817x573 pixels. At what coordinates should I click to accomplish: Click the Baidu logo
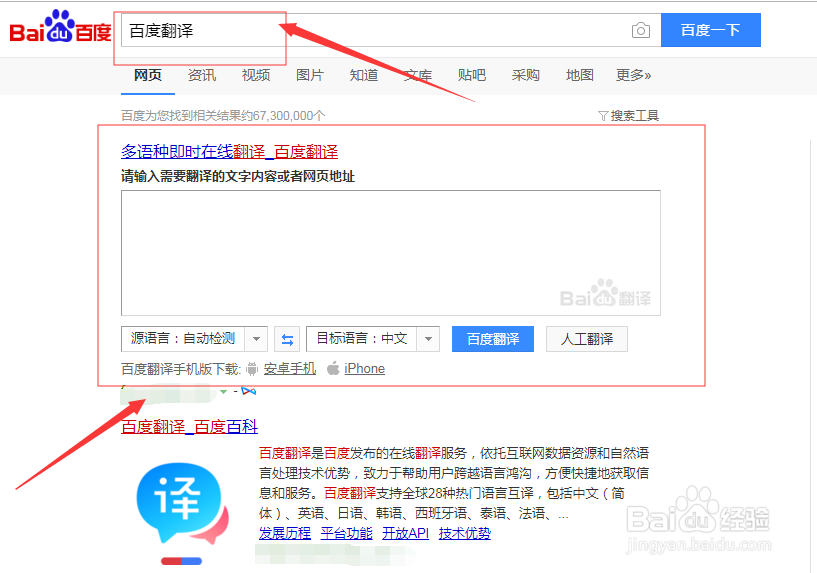tap(60, 27)
